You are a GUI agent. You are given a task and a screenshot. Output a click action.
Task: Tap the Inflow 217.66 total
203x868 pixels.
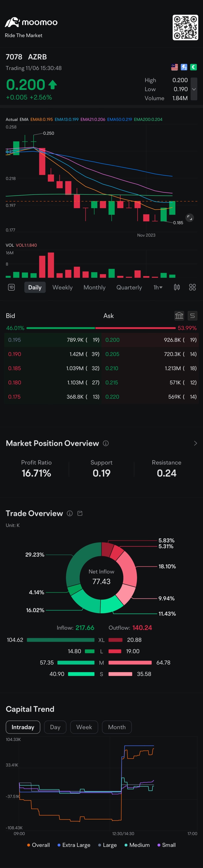(x=75, y=628)
